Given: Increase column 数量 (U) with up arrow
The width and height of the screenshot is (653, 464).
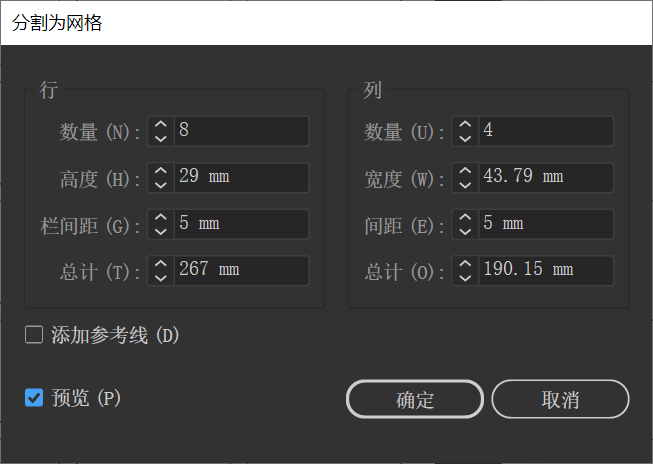Looking at the screenshot, I should 464,125.
